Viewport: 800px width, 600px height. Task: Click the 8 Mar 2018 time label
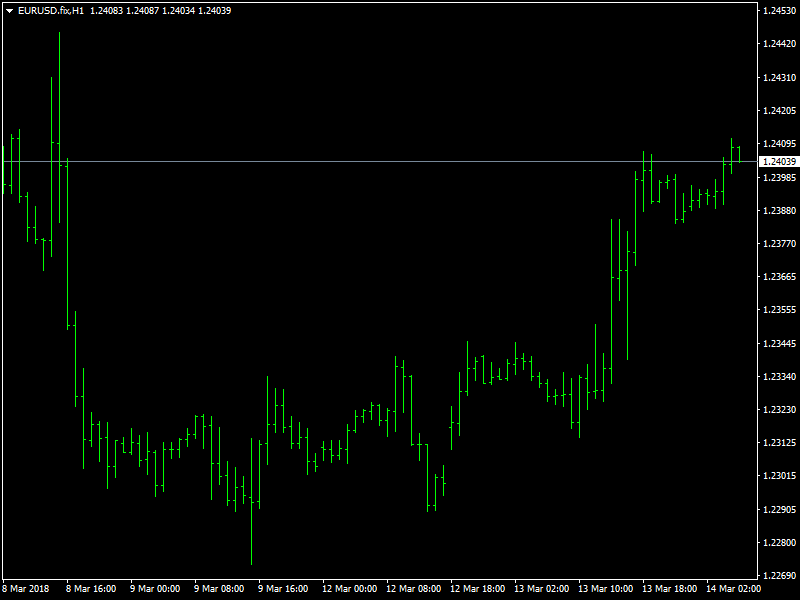(26, 588)
